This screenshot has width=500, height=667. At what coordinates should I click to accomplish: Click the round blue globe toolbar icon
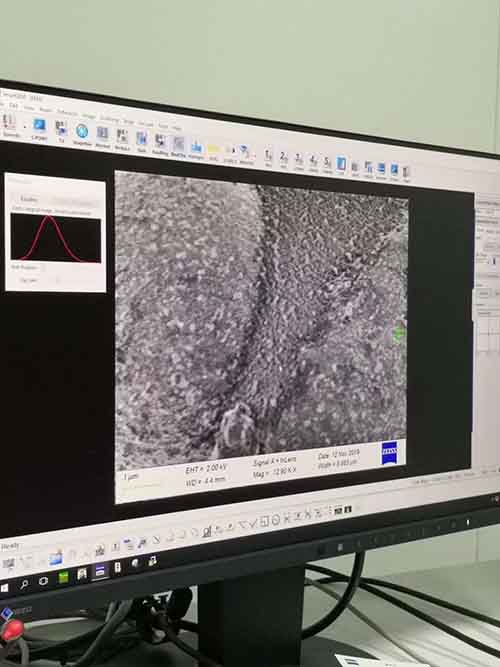click(x=82, y=131)
